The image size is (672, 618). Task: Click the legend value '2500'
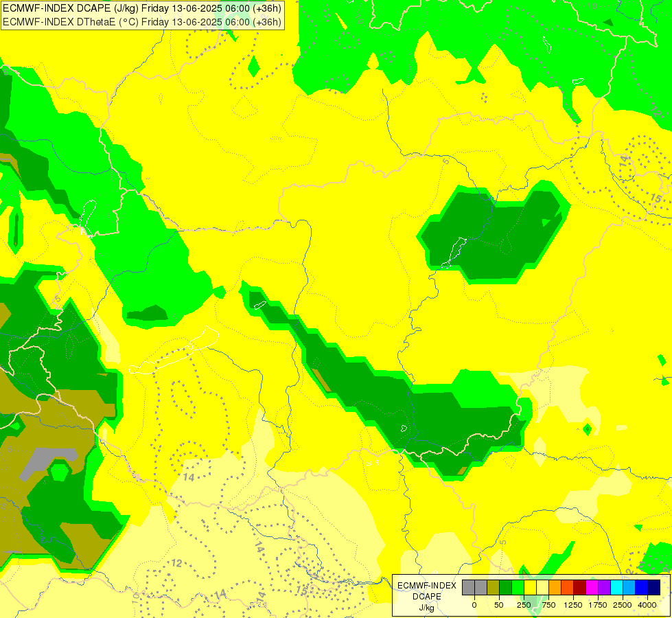click(623, 605)
